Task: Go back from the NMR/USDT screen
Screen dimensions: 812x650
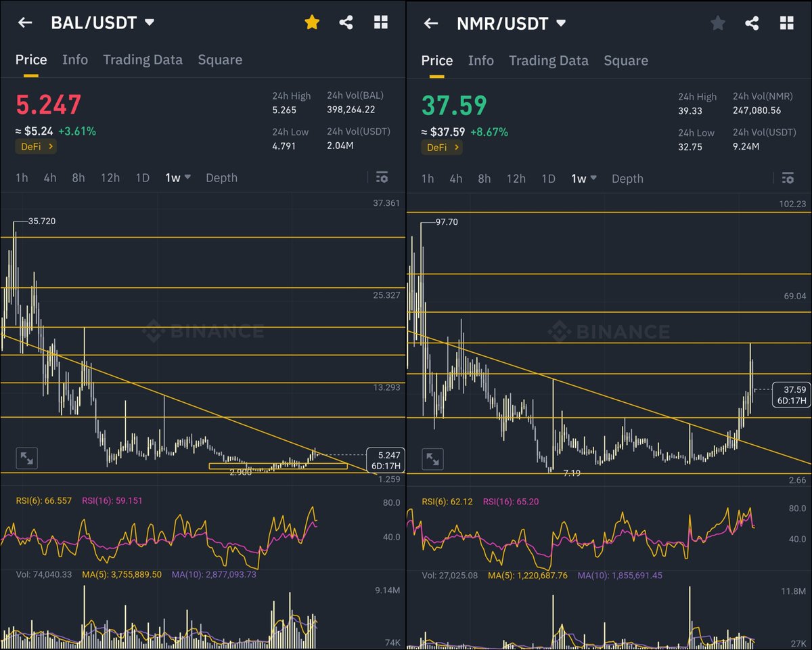Action: click(431, 24)
